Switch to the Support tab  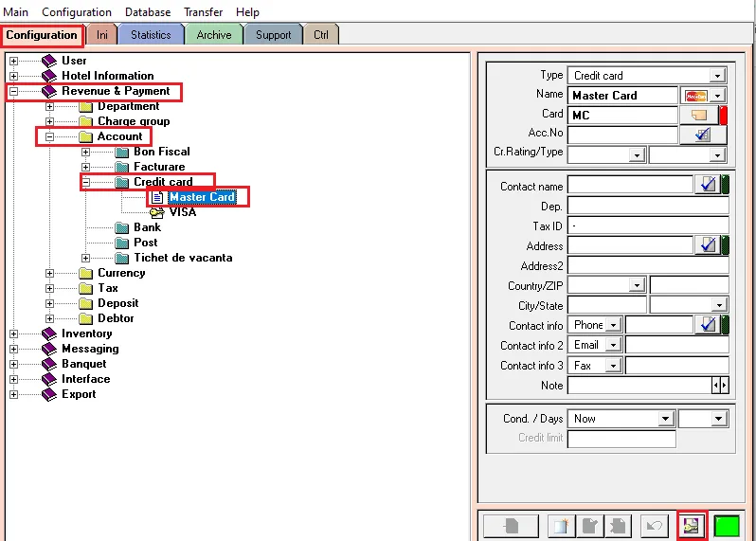point(274,35)
